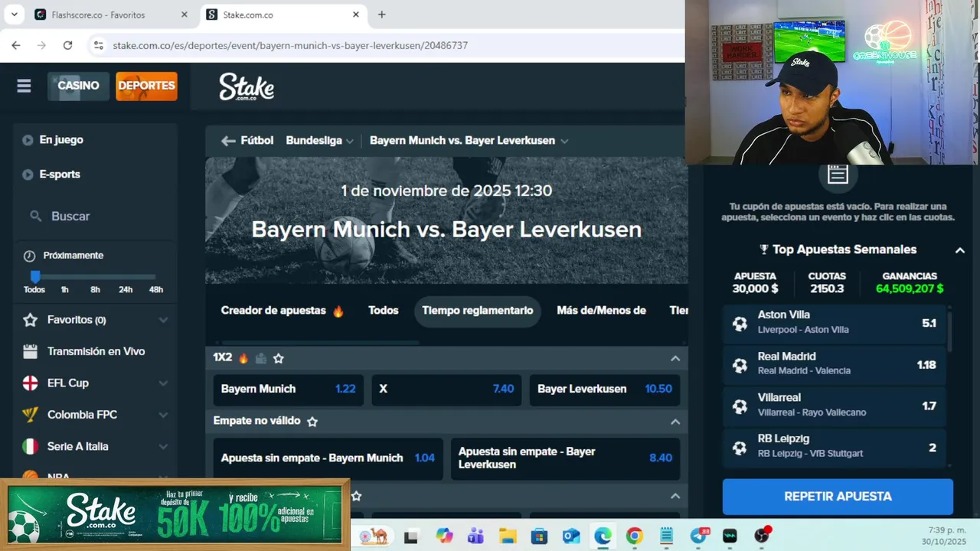Open Google Chrome from the taskbar
This screenshot has width=980, height=551.
tap(634, 536)
